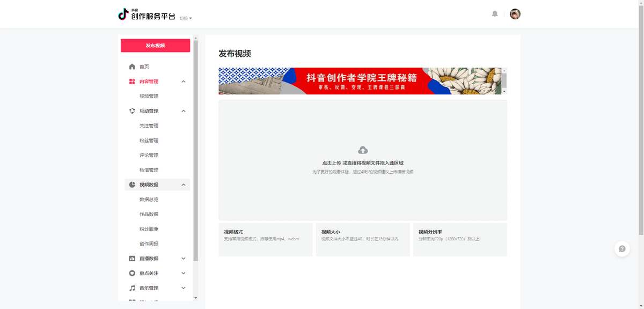Image resolution: width=644 pixels, height=309 pixels.
Task: Click 点击上传 in upload area
Action: 332,163
